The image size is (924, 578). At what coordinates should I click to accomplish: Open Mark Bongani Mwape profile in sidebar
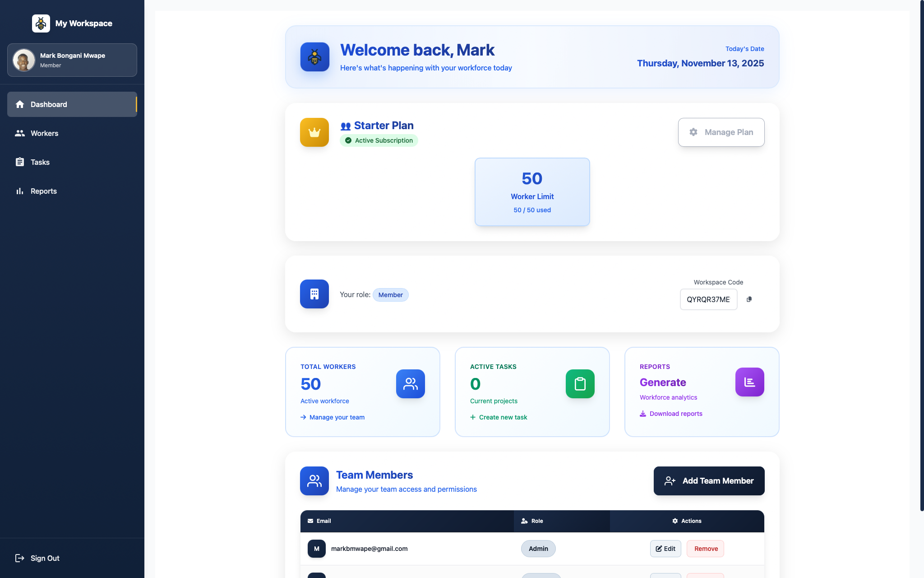coord(72,60)
